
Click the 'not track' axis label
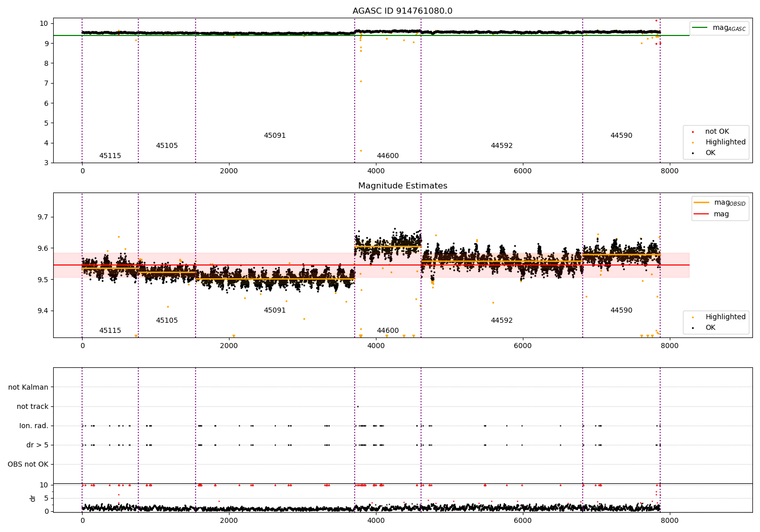[32, 407]
